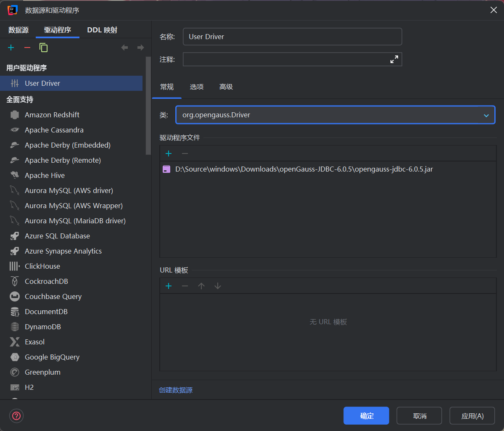Viewport: 504px width, 431px height.
Task: Select the opengauss-jdbc-6.0.5.jar file row
Action: pyautogui.click(x=328, y=169)
